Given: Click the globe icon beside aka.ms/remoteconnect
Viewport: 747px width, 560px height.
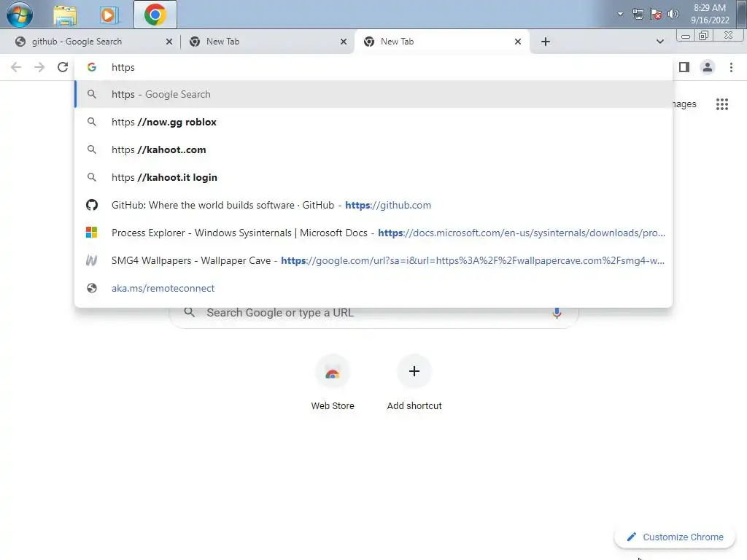Looking at the screenshot, I should (91, 288).
